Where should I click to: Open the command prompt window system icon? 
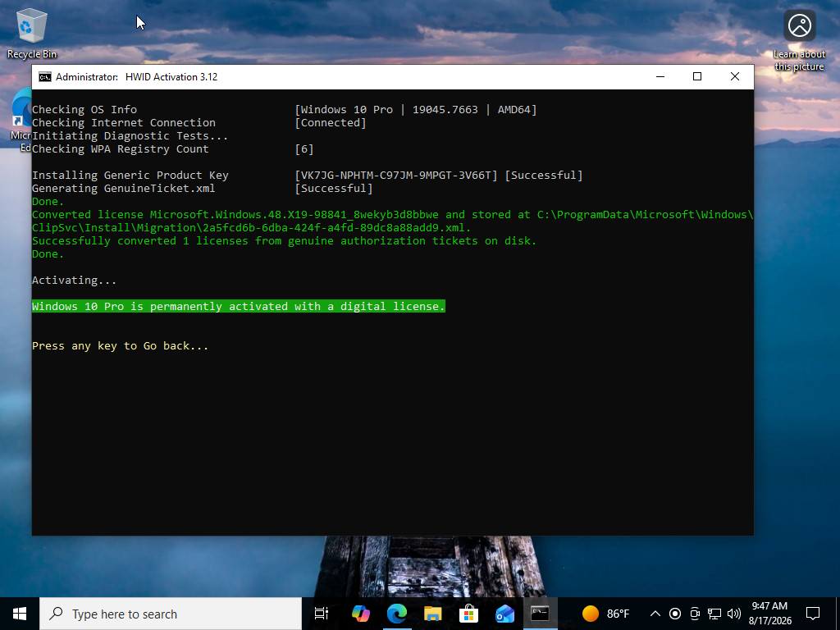[x=45, y=77]
